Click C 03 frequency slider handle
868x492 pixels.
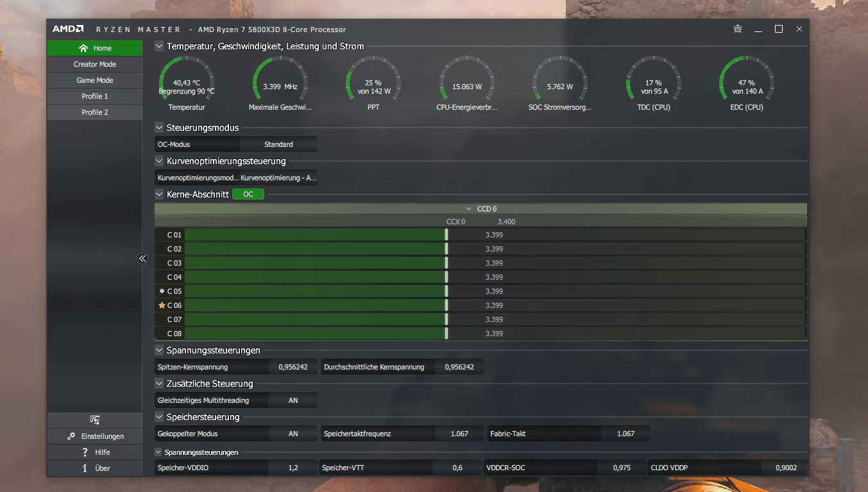[x=447, y=263]
